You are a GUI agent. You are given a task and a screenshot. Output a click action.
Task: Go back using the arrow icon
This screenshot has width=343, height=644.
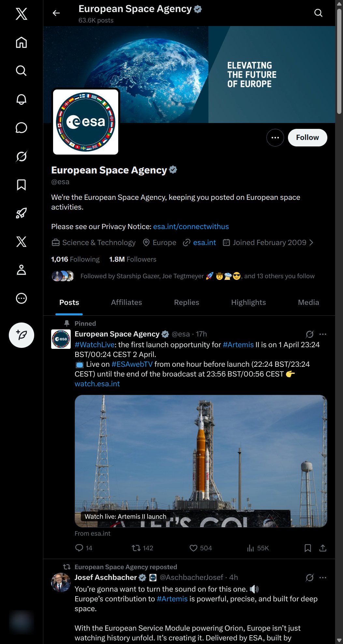pyautogui.click(x=56, y=13)
